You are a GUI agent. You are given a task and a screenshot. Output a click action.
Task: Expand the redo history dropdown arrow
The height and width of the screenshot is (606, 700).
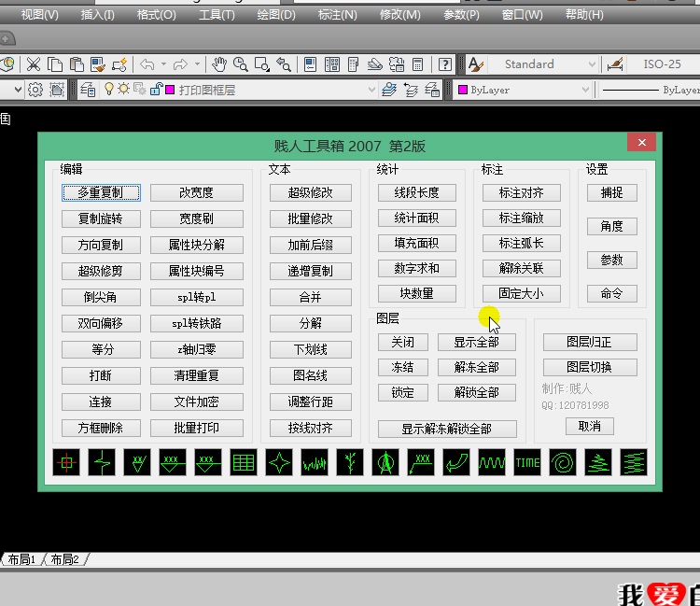click(197, 64)
